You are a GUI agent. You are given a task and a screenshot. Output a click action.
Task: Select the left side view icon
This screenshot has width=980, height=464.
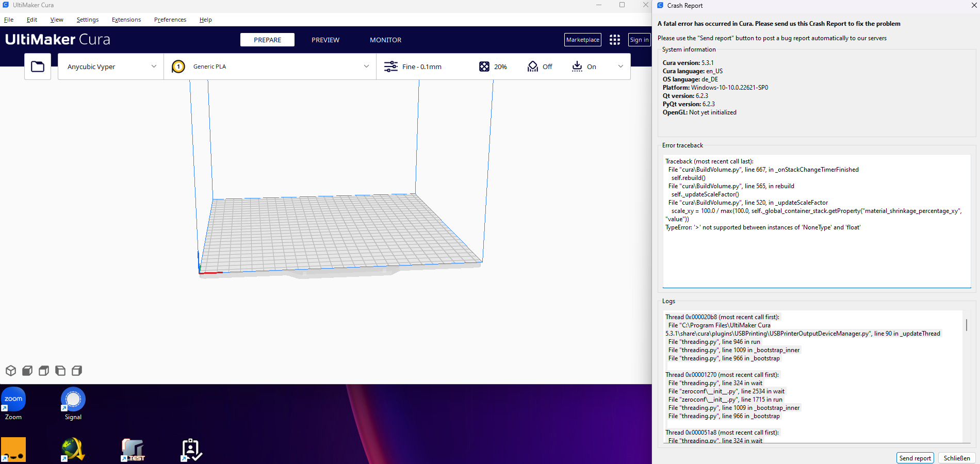[x=60, y=371]
